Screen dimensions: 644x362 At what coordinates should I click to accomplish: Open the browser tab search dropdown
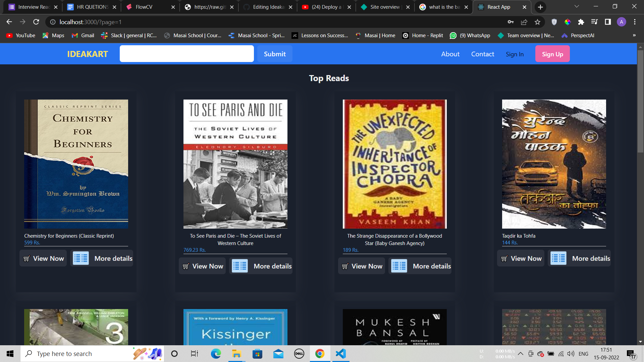(x=576, y=7)
